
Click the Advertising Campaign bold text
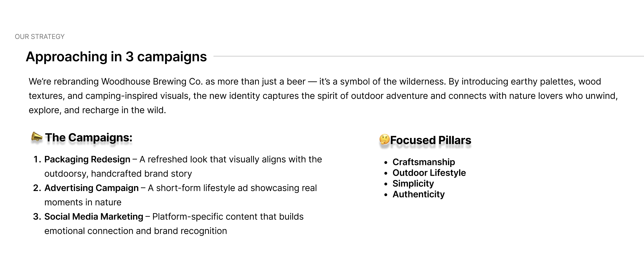click(x=92, y=188)
